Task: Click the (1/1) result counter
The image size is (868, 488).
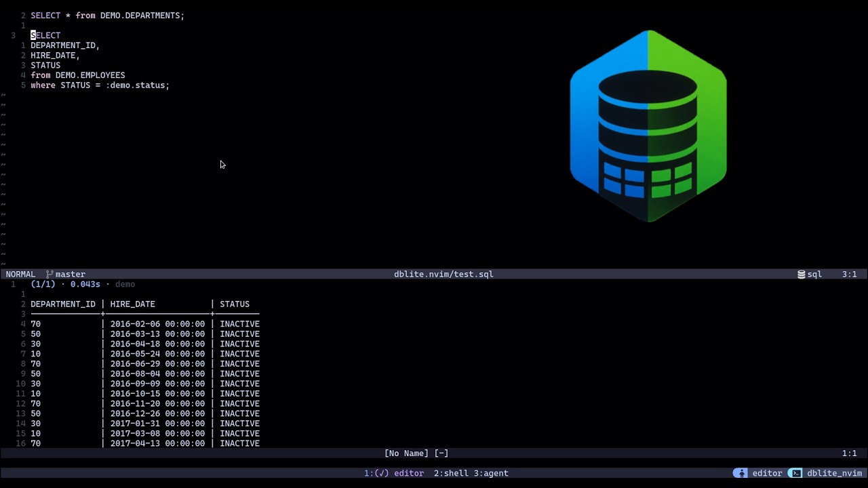Action: tap(43, 284)
